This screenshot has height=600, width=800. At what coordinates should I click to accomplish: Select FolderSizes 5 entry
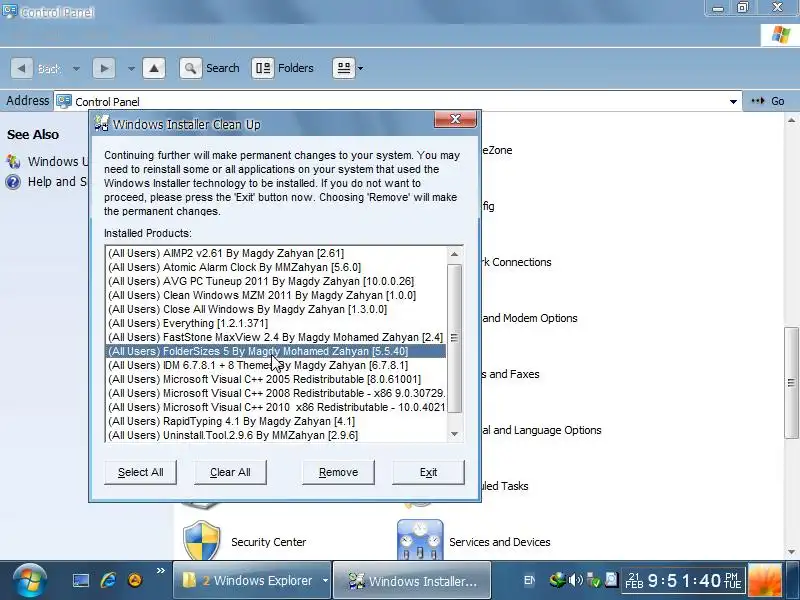(x=276, y=352)
